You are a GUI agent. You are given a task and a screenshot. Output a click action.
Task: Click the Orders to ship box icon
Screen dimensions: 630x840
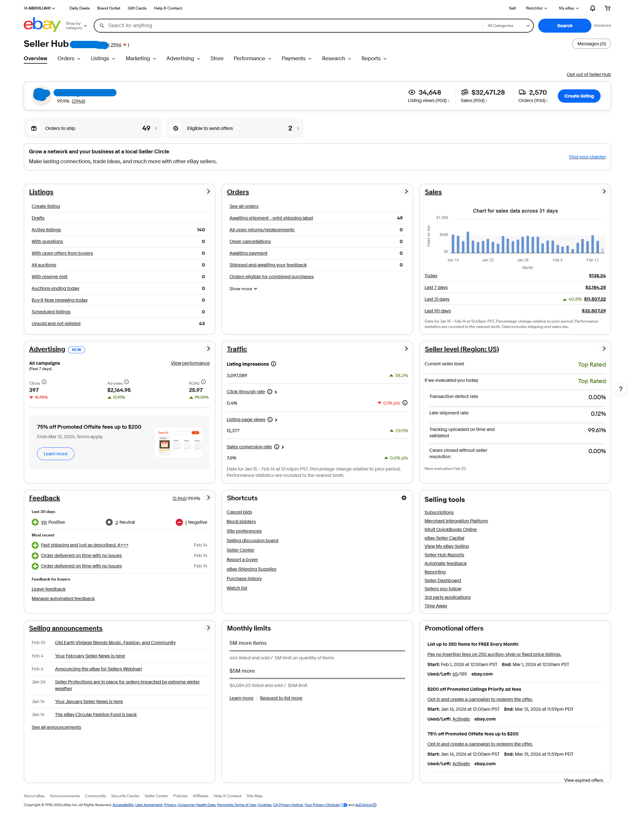pos(34,128)
